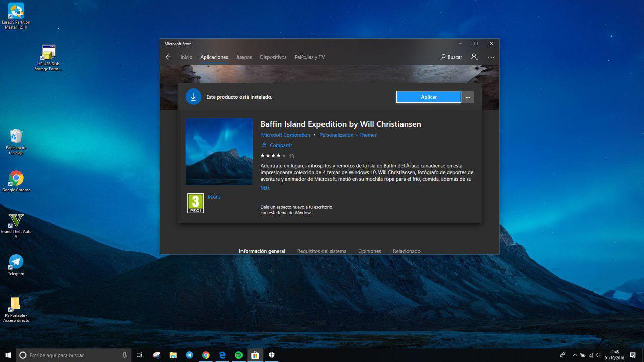The image size is (644, 362).
Task: Expand hidden system tray icons
Action: 575,355
